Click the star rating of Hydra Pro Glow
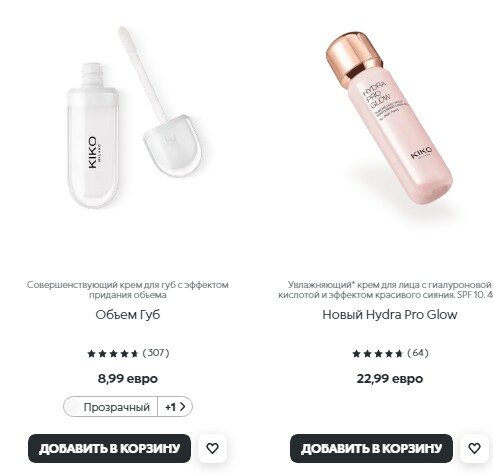Viewport: 493px width, 475px height. pyautogui.click(x=378, y=353)
